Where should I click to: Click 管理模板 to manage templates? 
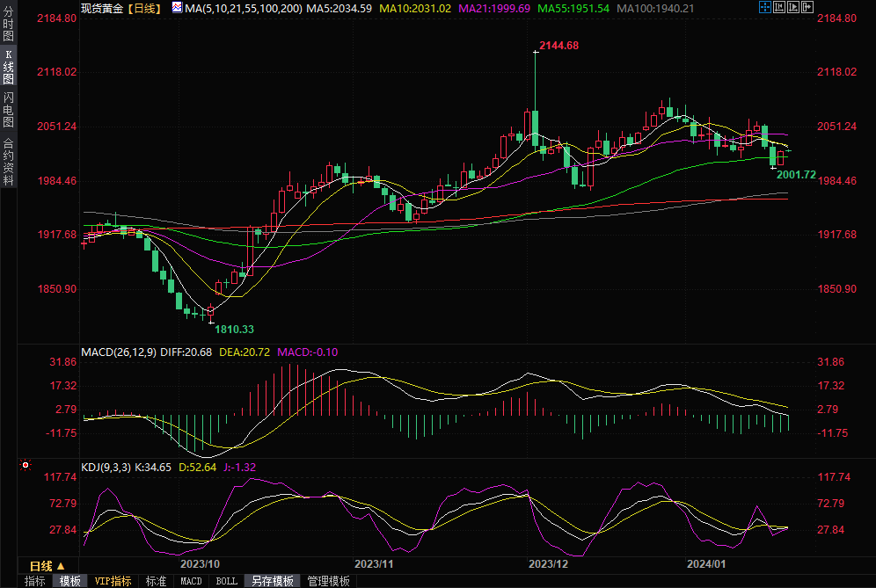328,581
